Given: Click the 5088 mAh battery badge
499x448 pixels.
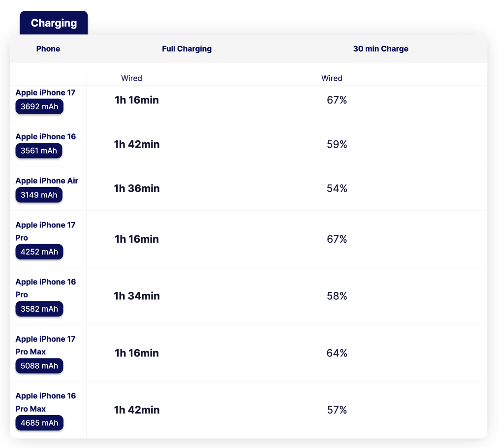Looking at the screenshot, I should (39, 366).
